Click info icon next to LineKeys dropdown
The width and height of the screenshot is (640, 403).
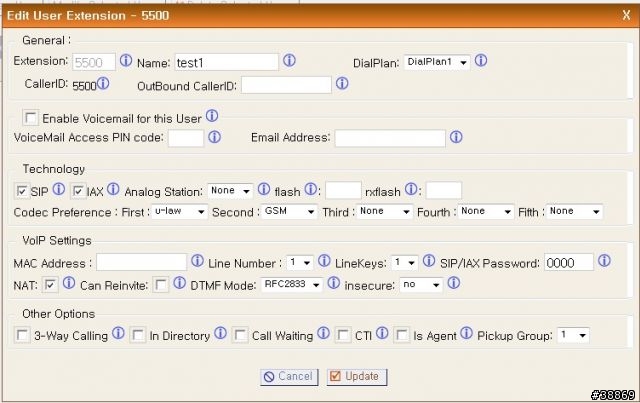[x=429, y=261]
